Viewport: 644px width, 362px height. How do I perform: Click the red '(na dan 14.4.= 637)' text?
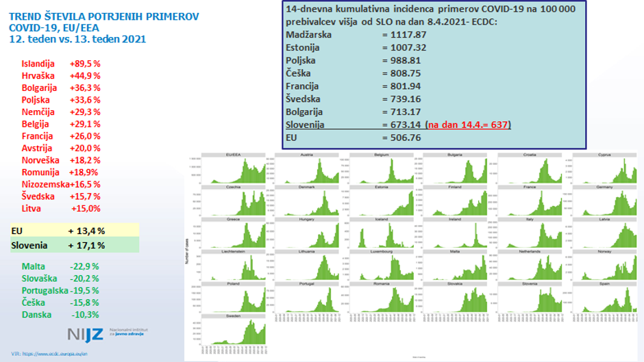468,125
